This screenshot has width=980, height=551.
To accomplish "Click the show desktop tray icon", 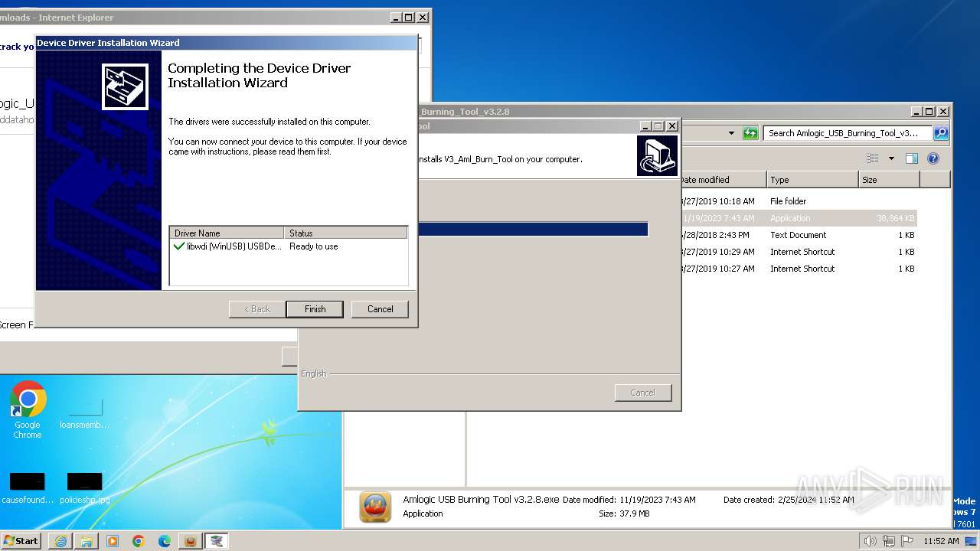I will (x=971, y=541).
